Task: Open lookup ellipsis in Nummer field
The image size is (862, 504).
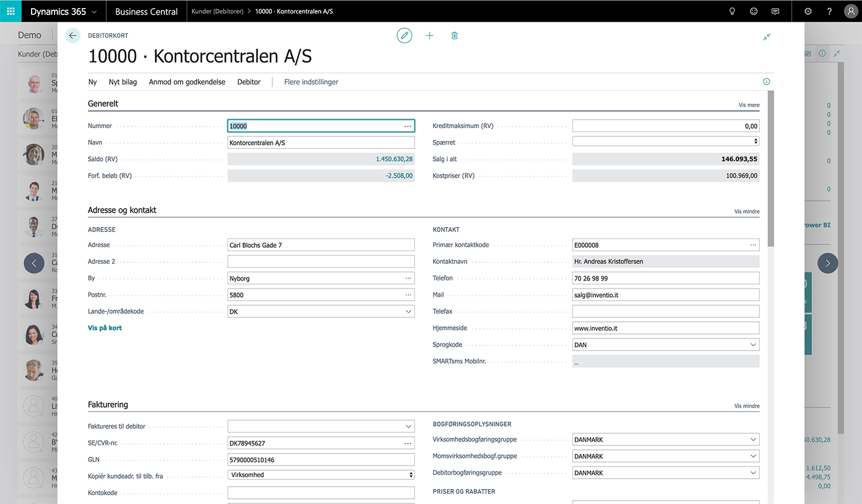Action: [x=408, y=126]
